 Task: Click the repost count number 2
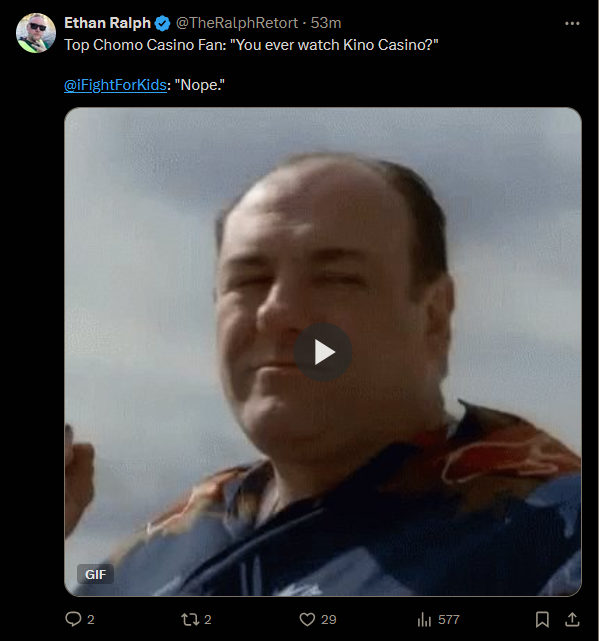point(207,620)
